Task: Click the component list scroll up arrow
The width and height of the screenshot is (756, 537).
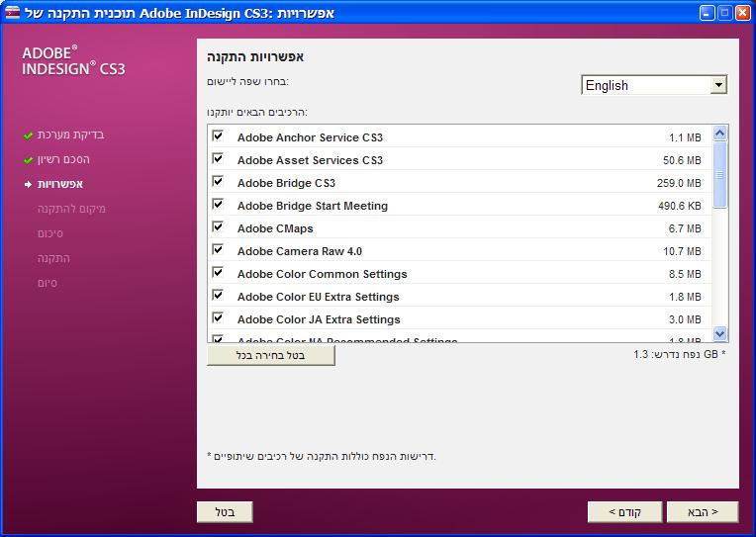Action: [x=719, y=134]
